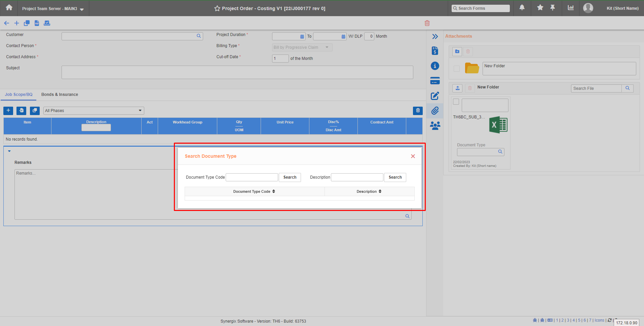This screenshot has width=644, height=326.
Task: Open the All Phases dropdown
Action: point(93,110)
